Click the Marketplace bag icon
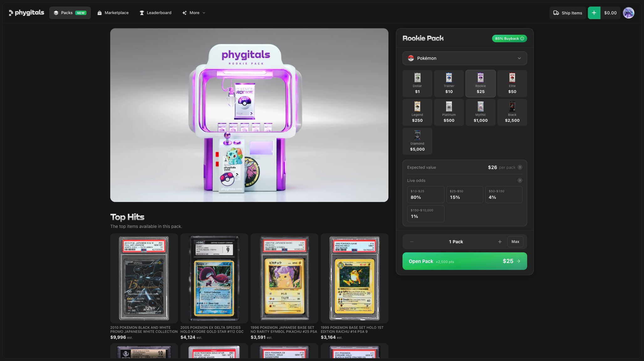This screenshot has width=644, height=361. tap(99, 13)
